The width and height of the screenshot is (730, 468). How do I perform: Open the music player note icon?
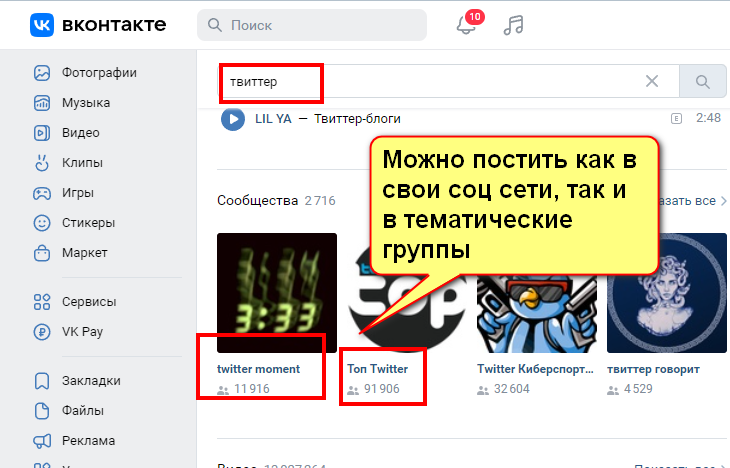514,25
